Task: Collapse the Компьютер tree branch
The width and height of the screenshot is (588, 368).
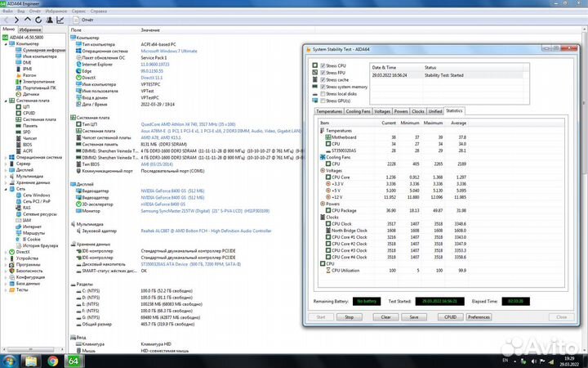Action: [6, 44]
